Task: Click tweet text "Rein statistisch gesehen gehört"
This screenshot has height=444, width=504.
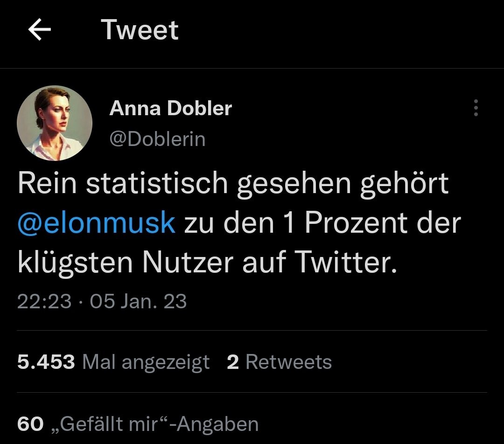Action: click(233, 183)
